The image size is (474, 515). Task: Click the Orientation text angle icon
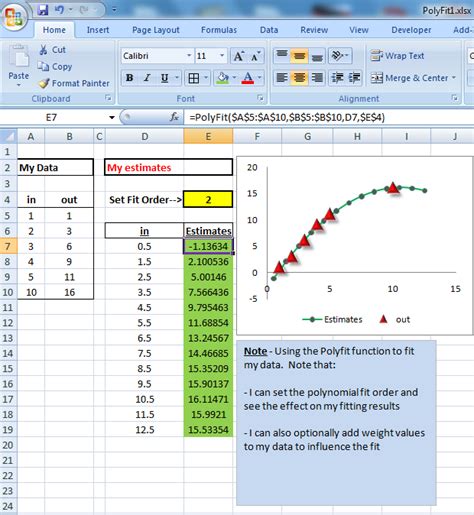[337, 56]
